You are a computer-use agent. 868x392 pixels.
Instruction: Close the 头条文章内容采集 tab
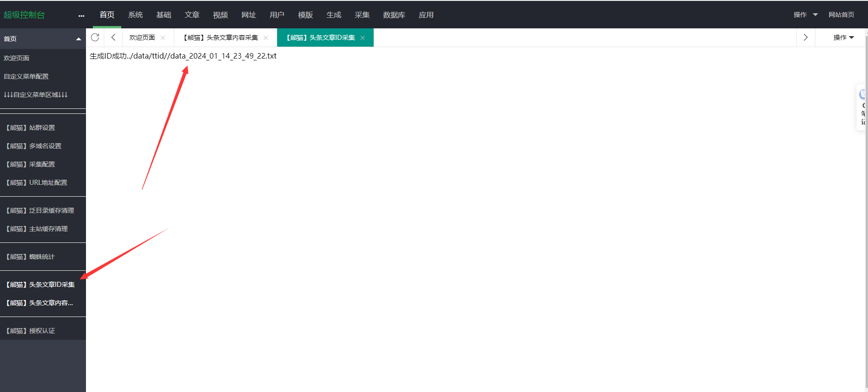coord(266,38)
